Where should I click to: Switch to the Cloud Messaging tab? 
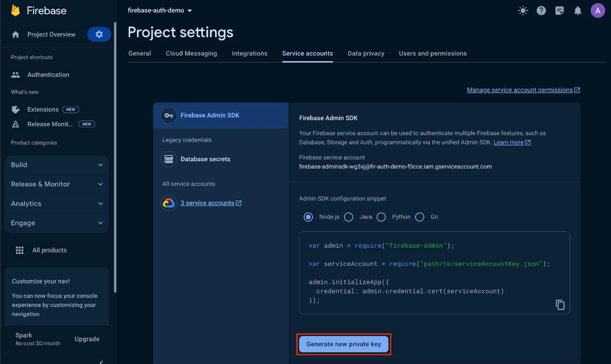click(x=191, y=53)
